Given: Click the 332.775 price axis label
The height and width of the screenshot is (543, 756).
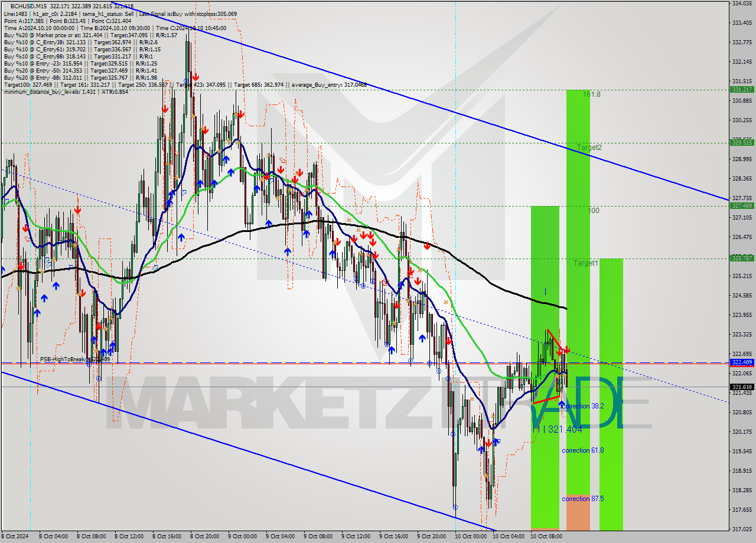Looking at the screenshot, I should point(742,42).
